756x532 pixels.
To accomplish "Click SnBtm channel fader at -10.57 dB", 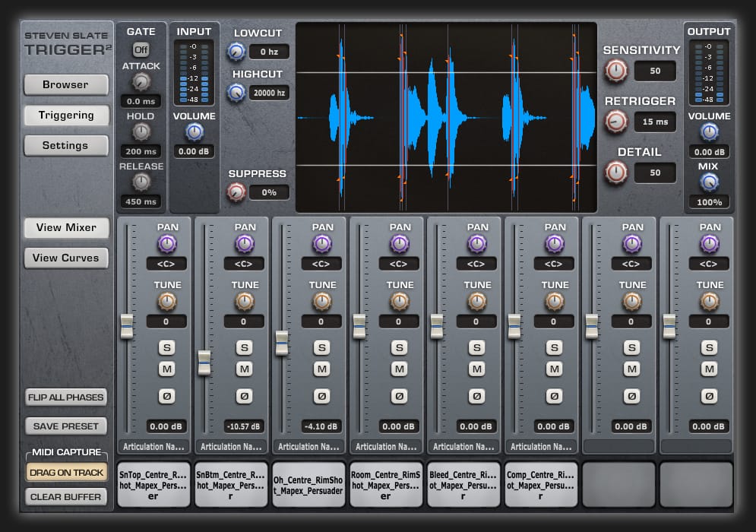I will (x=204, y=363).
